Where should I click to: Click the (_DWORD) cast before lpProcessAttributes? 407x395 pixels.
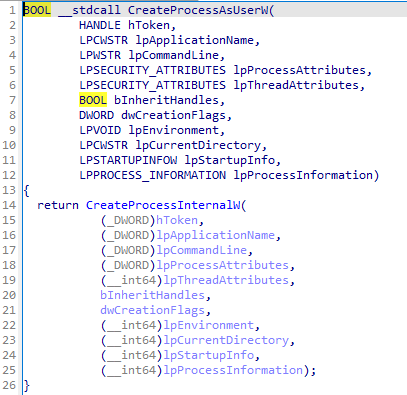coord(128,265)
